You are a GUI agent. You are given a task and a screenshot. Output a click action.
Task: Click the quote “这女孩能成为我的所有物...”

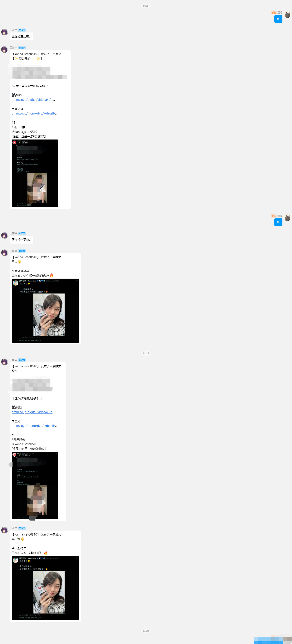[x=30, y=86]
